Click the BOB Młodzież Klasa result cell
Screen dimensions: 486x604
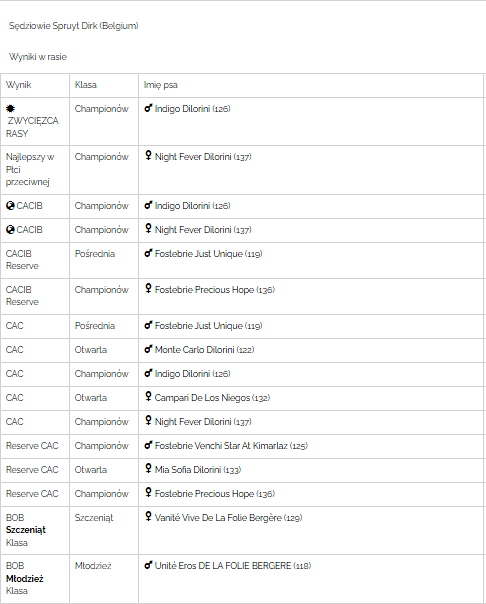pyautogui.click(x=35, y=578)
